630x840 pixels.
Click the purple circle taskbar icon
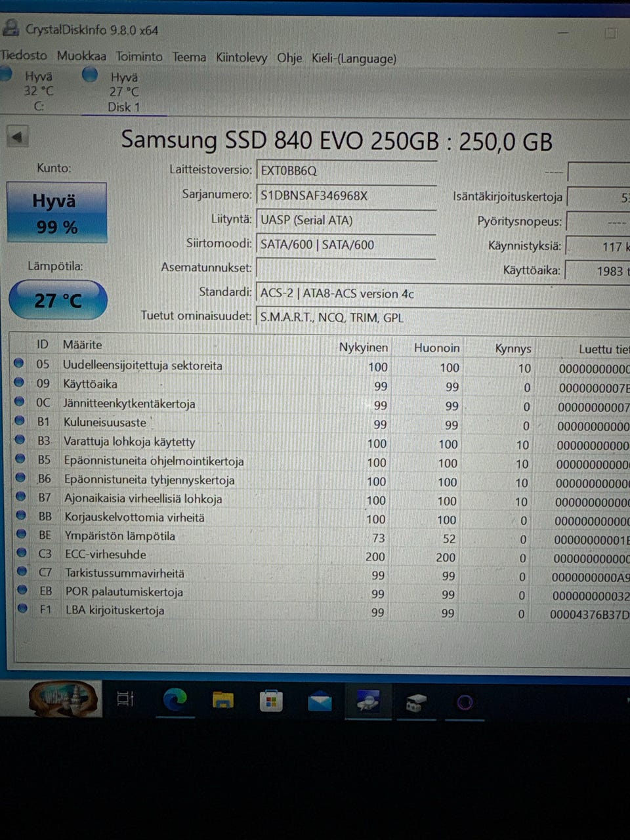[465, 703]
